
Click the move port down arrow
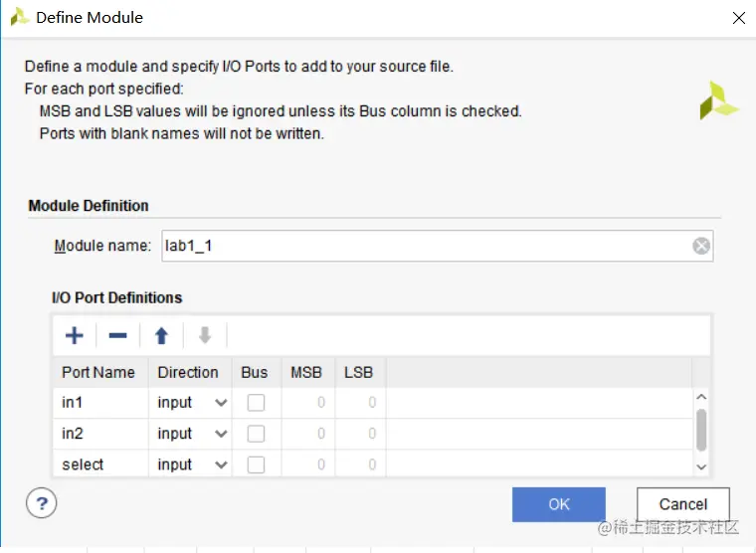[x=205, y=335]
